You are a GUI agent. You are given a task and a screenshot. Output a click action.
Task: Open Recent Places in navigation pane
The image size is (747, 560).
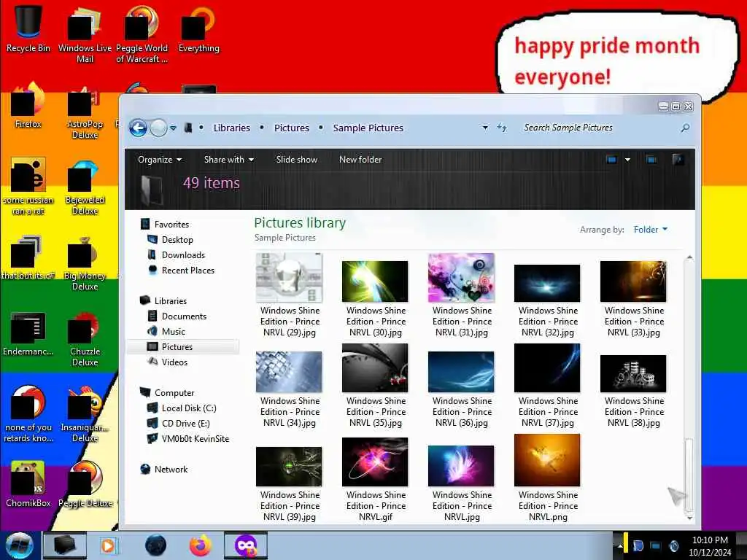coord(188,270)
